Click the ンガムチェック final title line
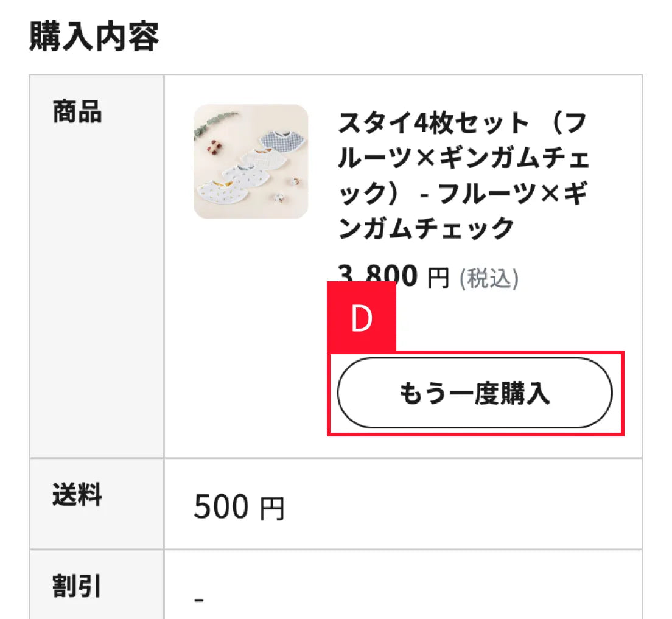Viewport: 672px width, 619px height. tap(426, 228)
